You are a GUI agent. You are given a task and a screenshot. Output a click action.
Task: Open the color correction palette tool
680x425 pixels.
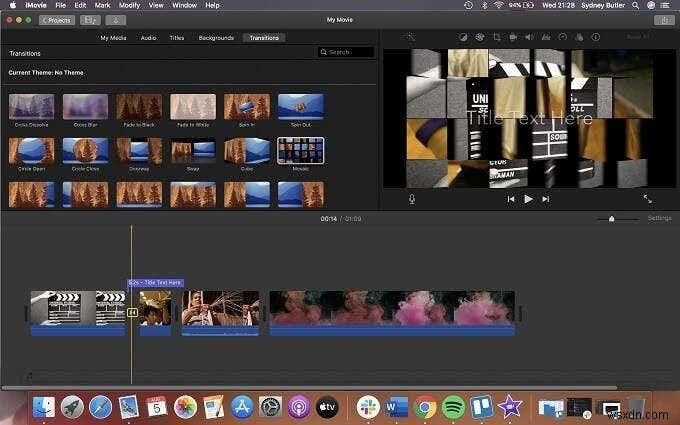tap(480, 37)
